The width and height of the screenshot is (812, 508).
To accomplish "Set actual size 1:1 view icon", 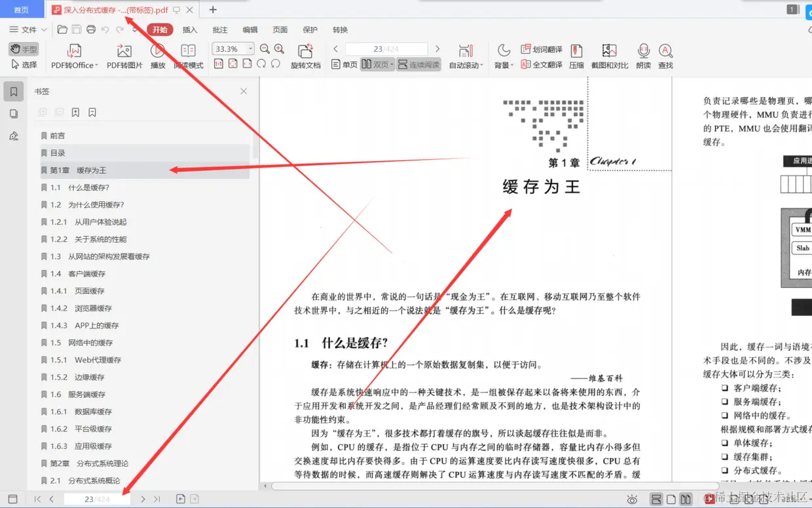I will coord(219,64).
